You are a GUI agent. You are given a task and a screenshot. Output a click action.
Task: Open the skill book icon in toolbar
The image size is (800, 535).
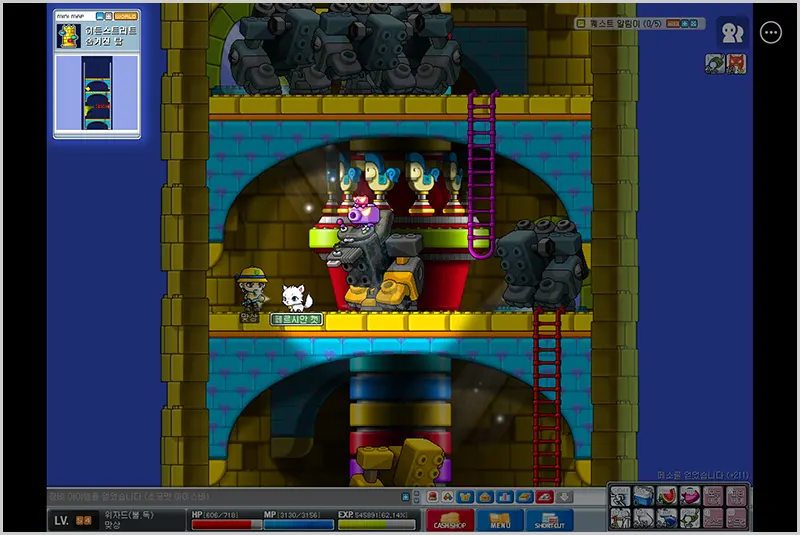click(524, 497)
